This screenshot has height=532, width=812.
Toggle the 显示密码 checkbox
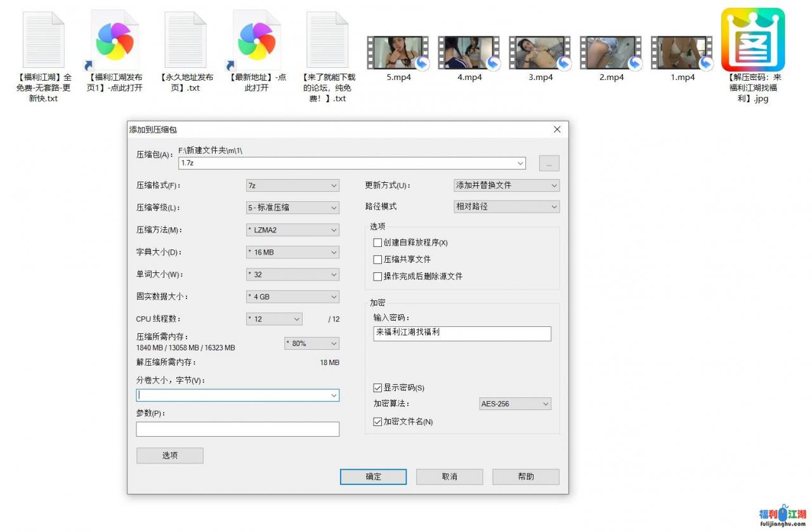(x=378, y=388)
